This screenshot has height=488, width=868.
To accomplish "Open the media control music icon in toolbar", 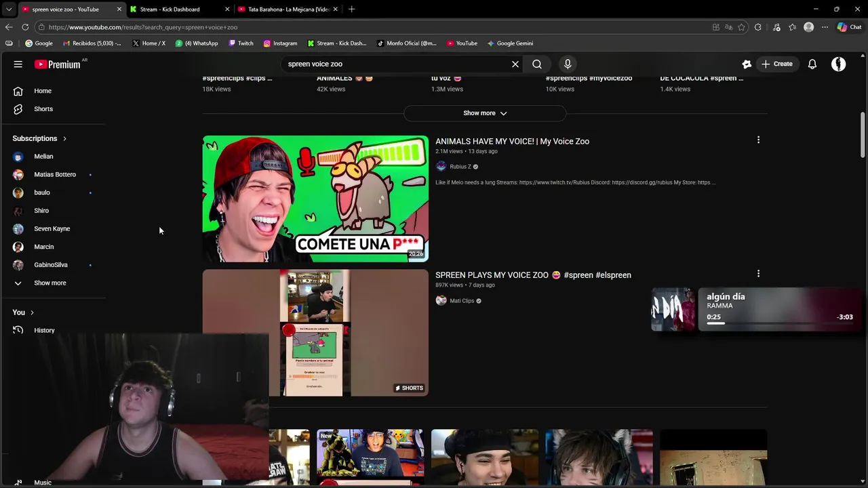I will [x=776, y=27].
